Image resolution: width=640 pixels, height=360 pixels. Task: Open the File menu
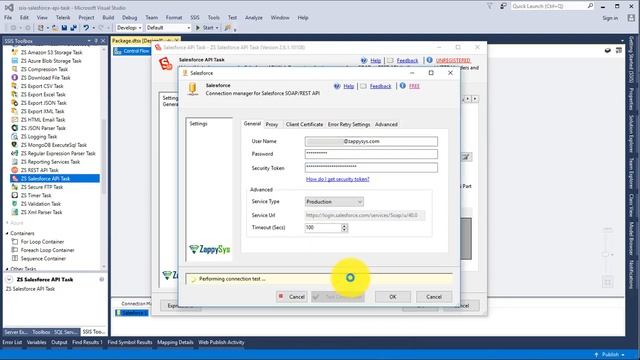click(x=8, y=18)
